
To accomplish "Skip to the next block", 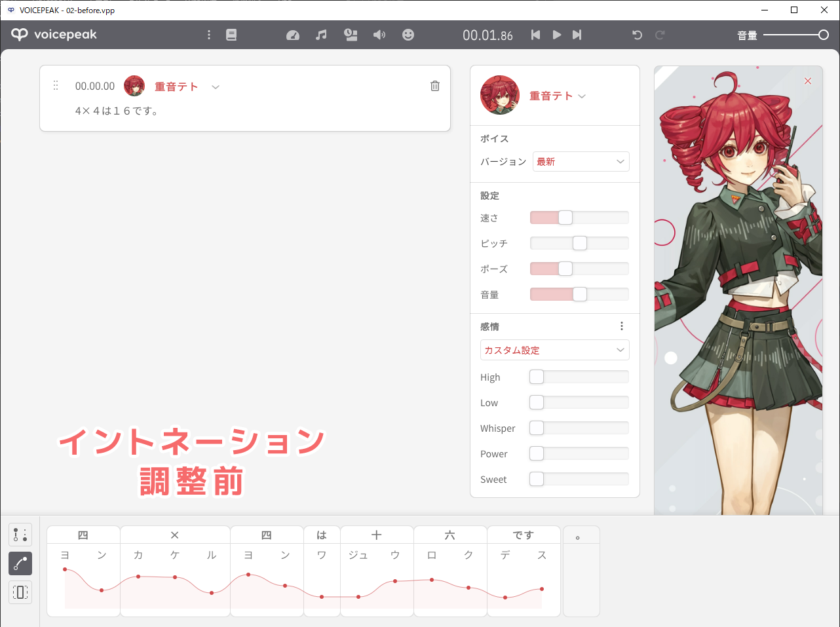I will tap(577, 35).
